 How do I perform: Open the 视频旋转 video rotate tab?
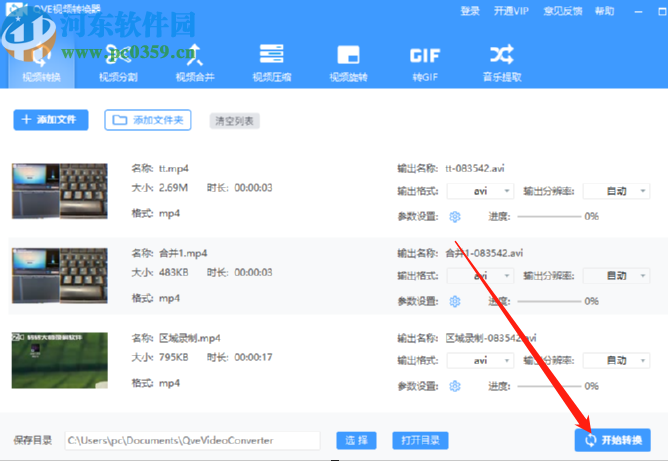[348, 63]
